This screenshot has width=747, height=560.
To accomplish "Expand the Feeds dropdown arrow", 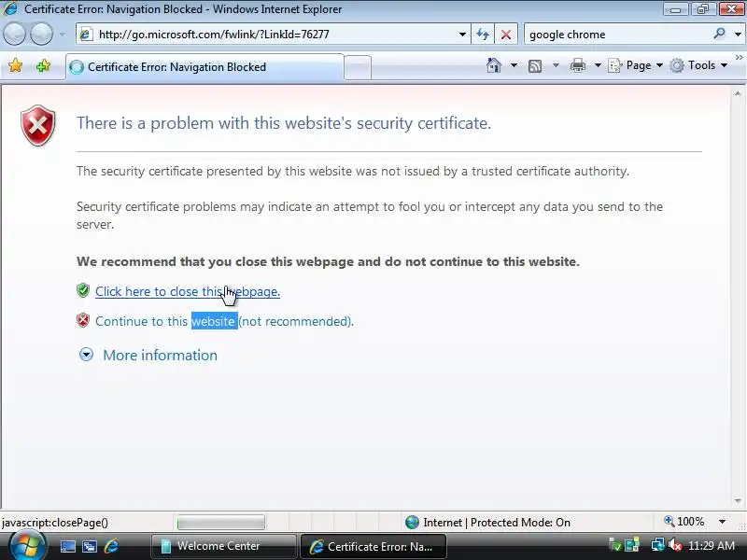I will (556, 65).
